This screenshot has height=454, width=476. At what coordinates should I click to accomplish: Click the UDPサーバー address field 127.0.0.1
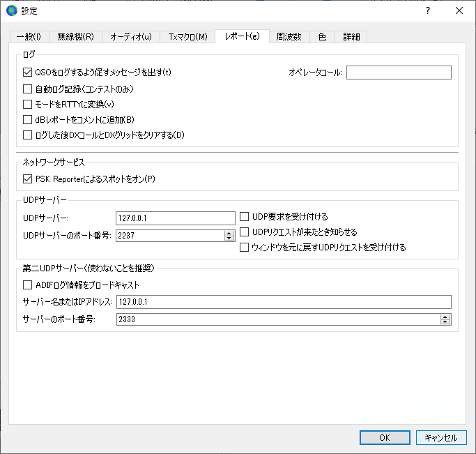click(x=176, y=218)
